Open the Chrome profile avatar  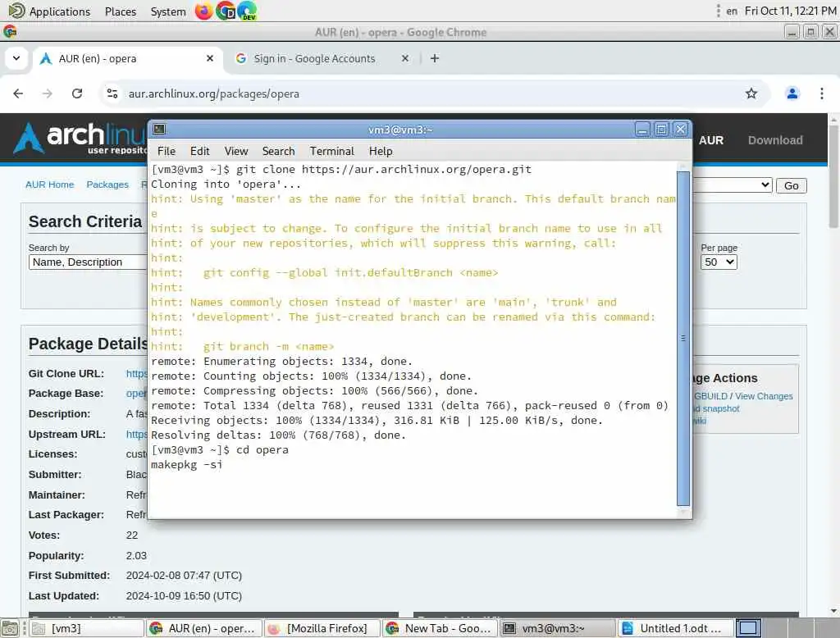click(792, 93)
